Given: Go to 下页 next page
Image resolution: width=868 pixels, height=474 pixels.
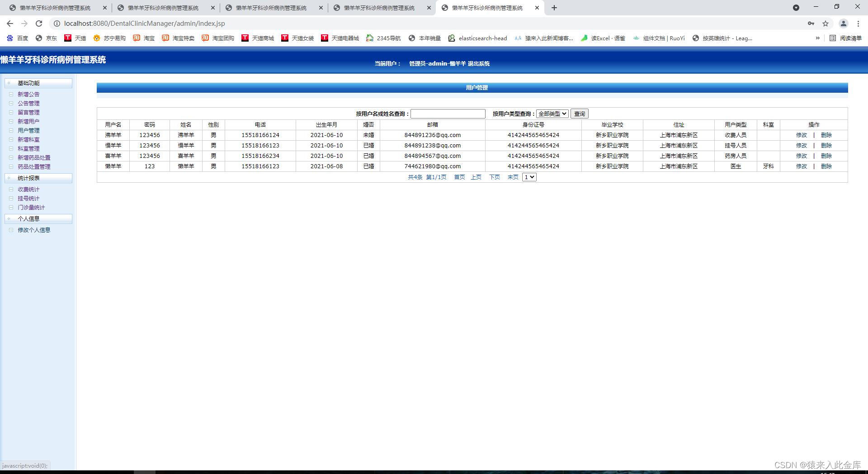Looking at the screenshot, I should pos(495,177).
